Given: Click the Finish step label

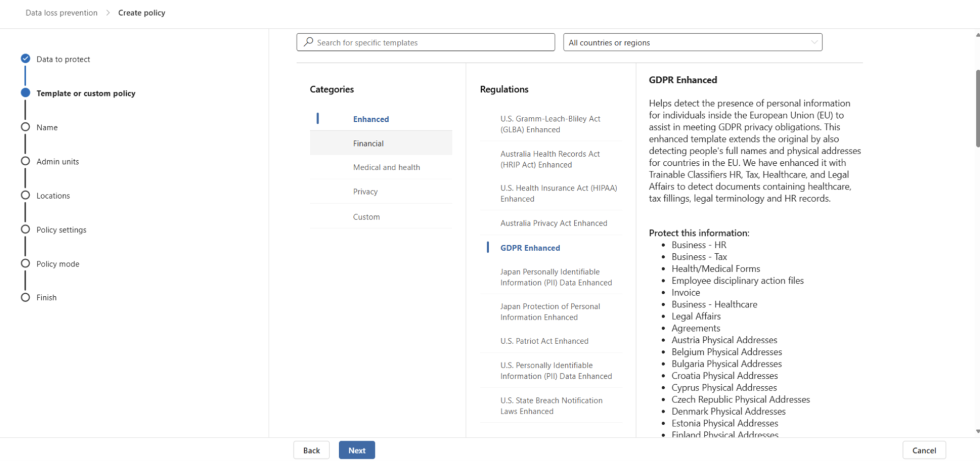Looking at the screenshot, I should coord(47,297).
